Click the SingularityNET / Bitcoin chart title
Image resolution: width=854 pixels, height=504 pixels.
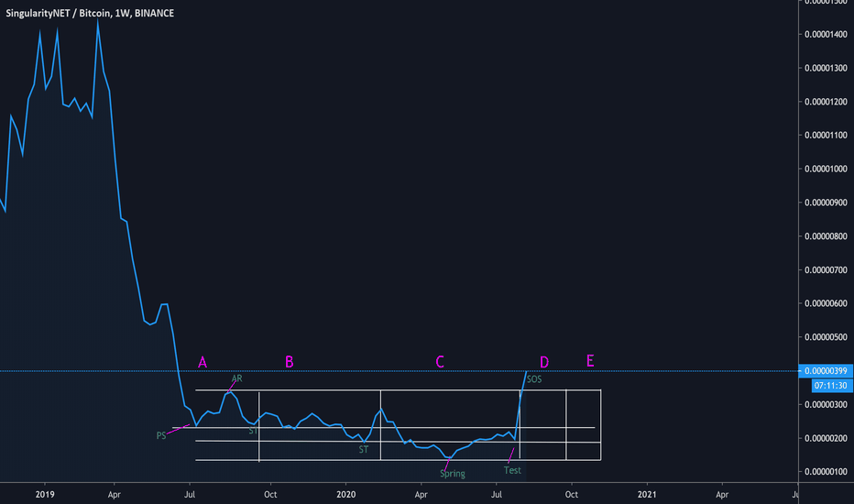click(90, 13)
